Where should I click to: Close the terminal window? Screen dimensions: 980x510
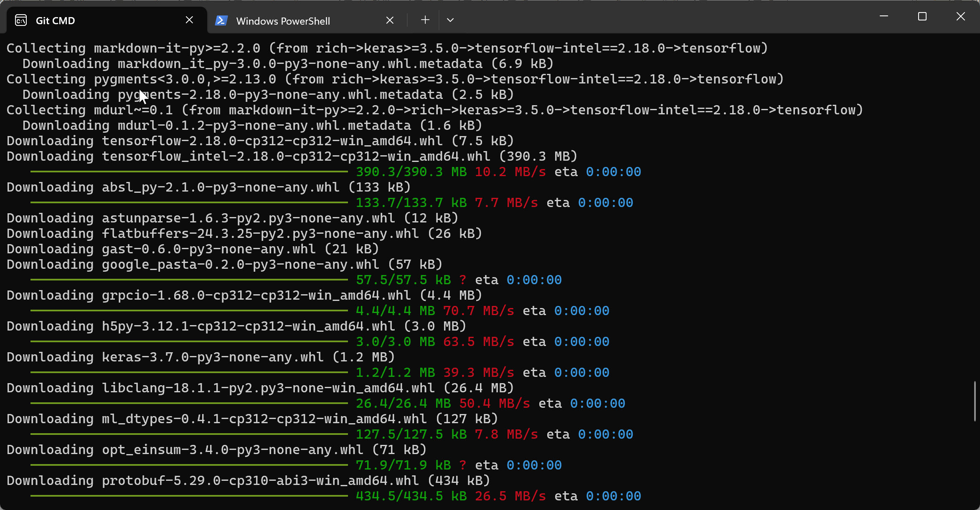[x=961, y=16]
